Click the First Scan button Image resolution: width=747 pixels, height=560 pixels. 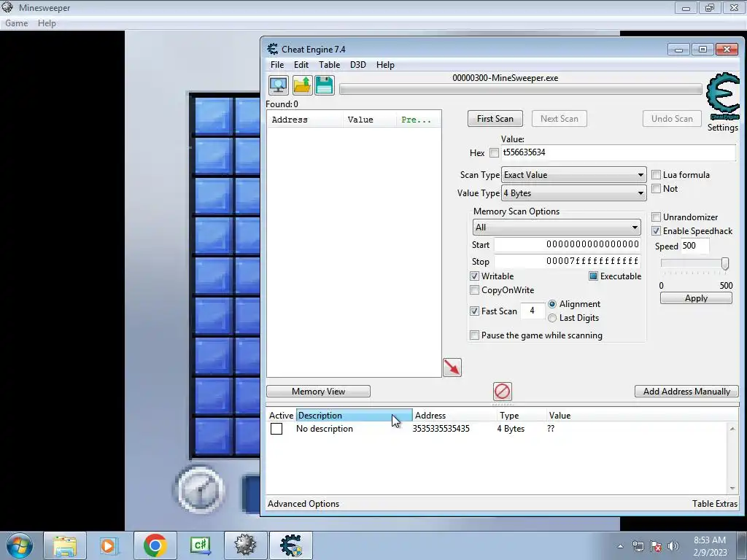tap(495, 119)
